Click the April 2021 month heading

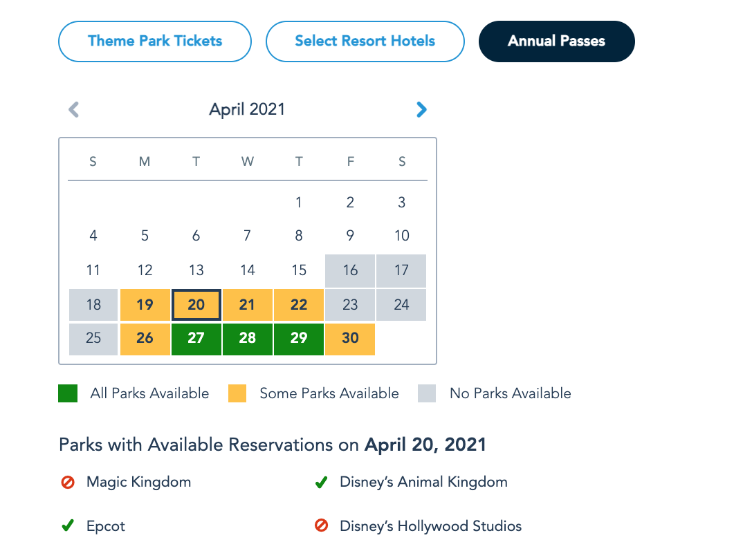(247, 109)
